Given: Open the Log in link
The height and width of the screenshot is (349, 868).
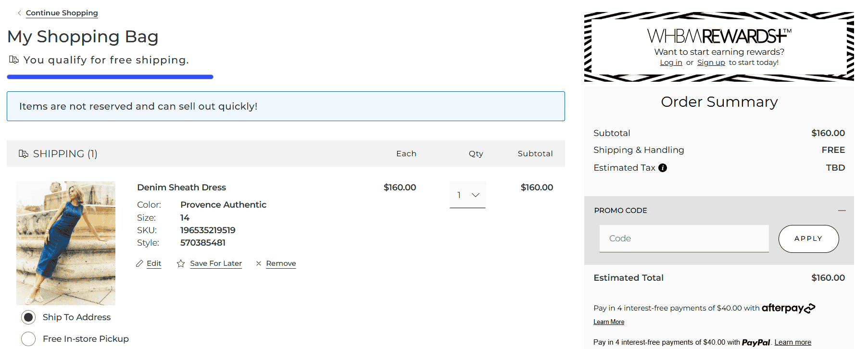Looking at the screenshot, I should pos(671,62).
